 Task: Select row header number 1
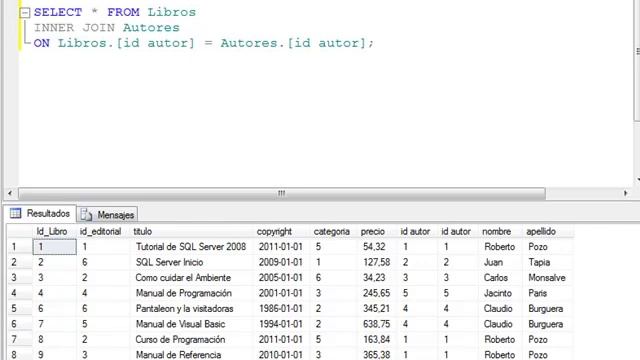(x=20, y=247)
